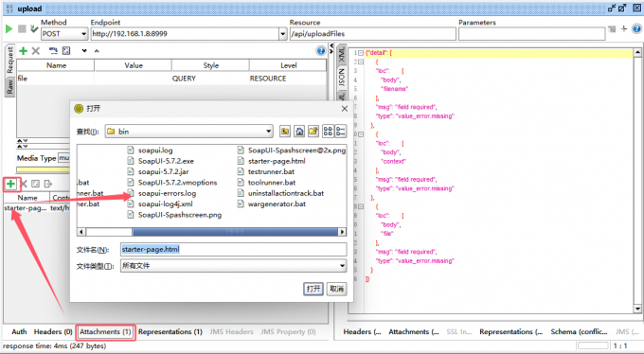Screen dimensions: 644x354
Task: Click the gray stop request button
Action: pyautogui.click(x=22, y=28)
